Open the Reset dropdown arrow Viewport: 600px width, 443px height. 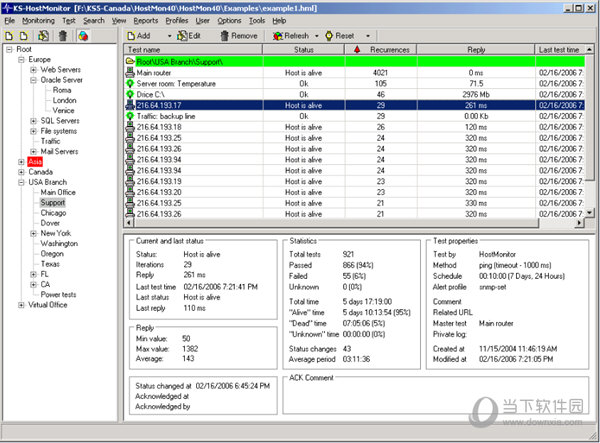pyautogui.click(x=368, y=36)
